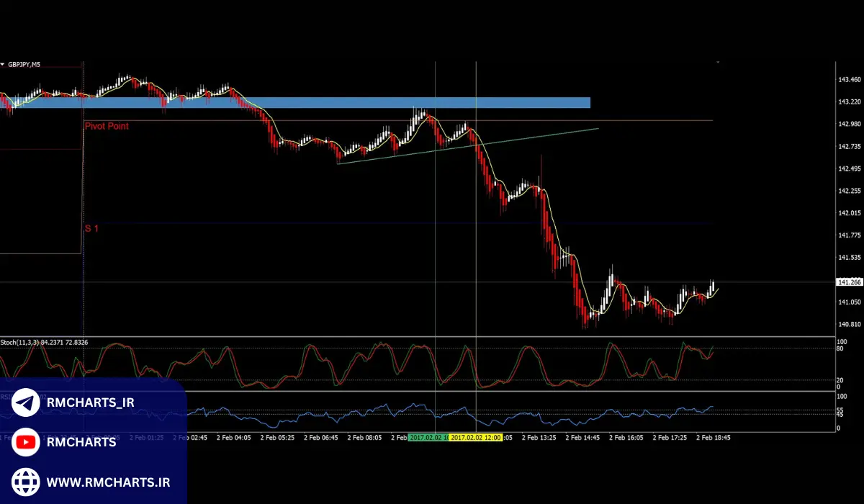Click the 143.460 price axis label
Viewport: 864px width, 504px height.
[x=850, y=80]
